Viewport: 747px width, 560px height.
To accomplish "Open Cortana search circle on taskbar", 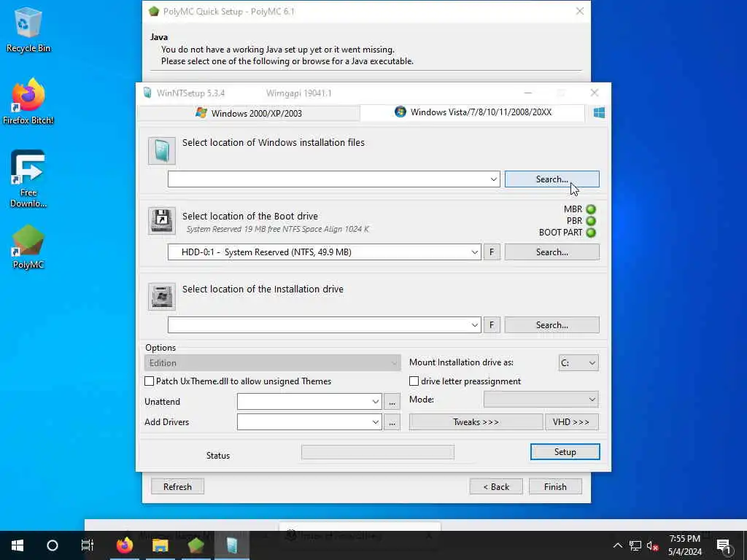I will [53, 545].
